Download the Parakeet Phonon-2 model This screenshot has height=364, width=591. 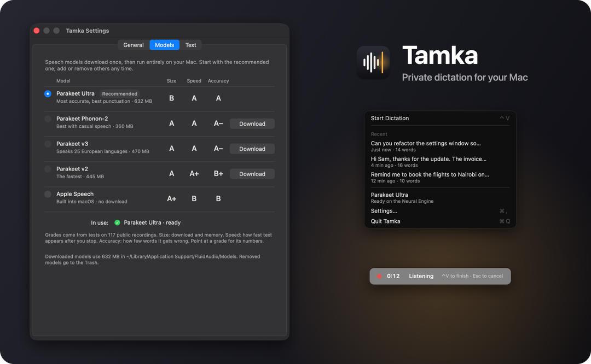pos(252,124)
